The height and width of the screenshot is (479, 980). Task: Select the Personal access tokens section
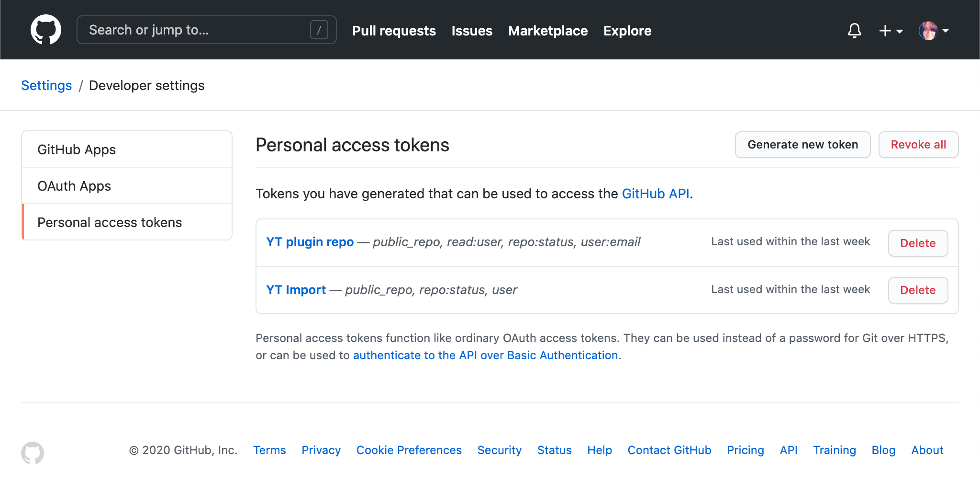110,222
